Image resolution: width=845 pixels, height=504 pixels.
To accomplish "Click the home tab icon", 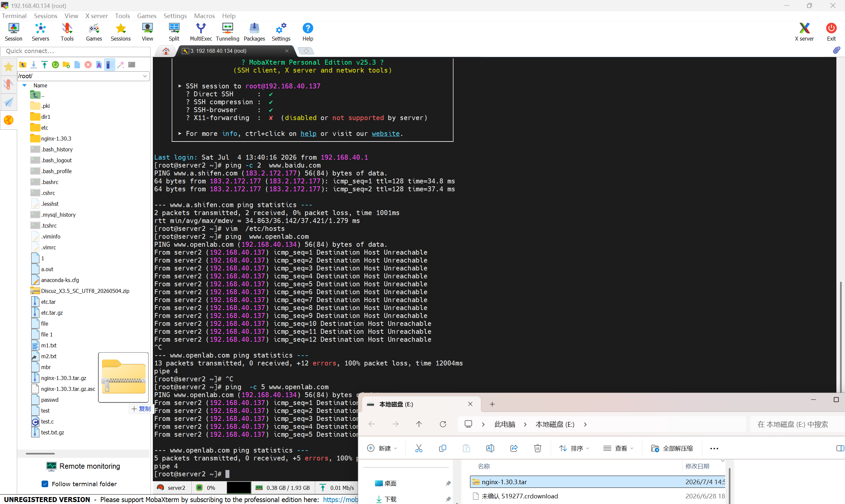I will tap(166, 51).
